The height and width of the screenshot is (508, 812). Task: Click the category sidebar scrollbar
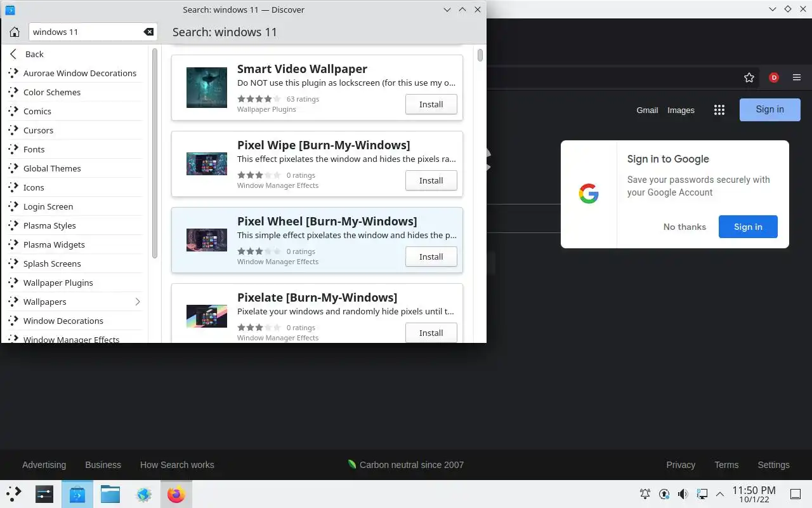click(155, 152)
